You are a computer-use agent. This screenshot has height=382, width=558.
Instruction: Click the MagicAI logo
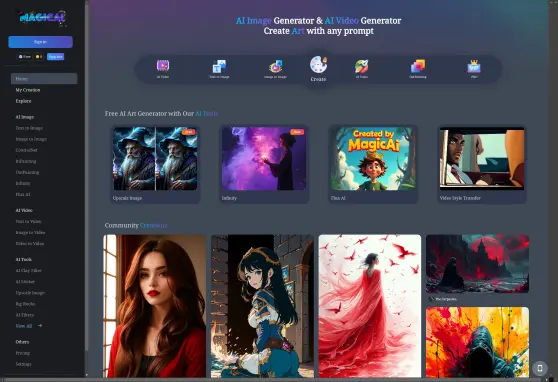42,17
